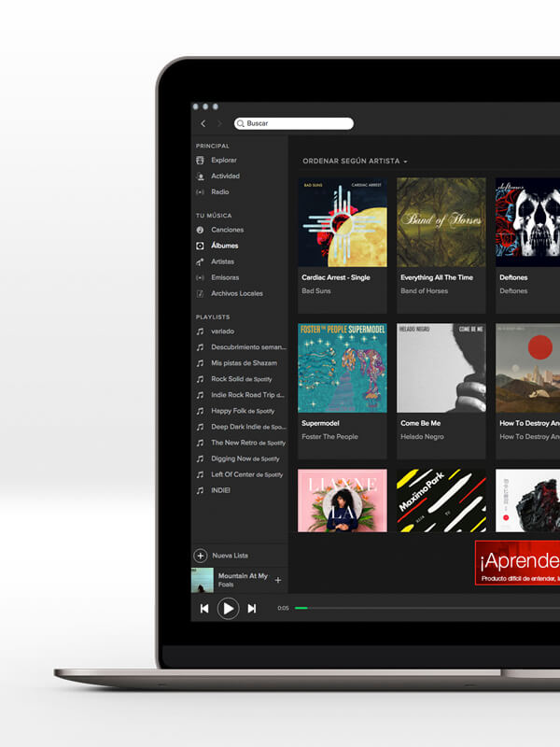This screenshot has width=560, height=747.
Task: Add current song with plus icon
Action: tap(278, 580)
